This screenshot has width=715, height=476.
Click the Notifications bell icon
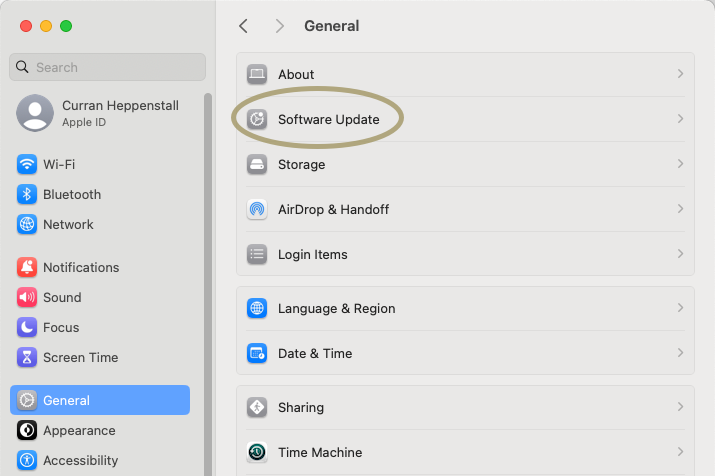[27, 267]
